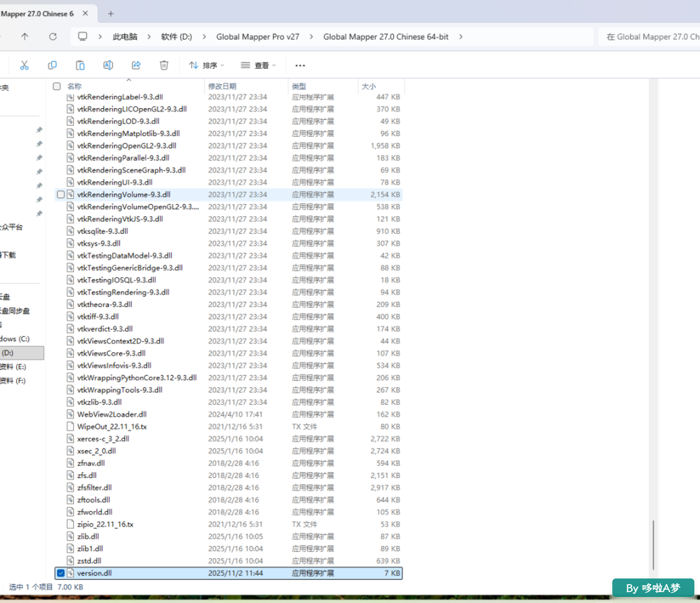Click the file icon of zlib1.dll
This screenshot has height=603, width=700.
70,549
